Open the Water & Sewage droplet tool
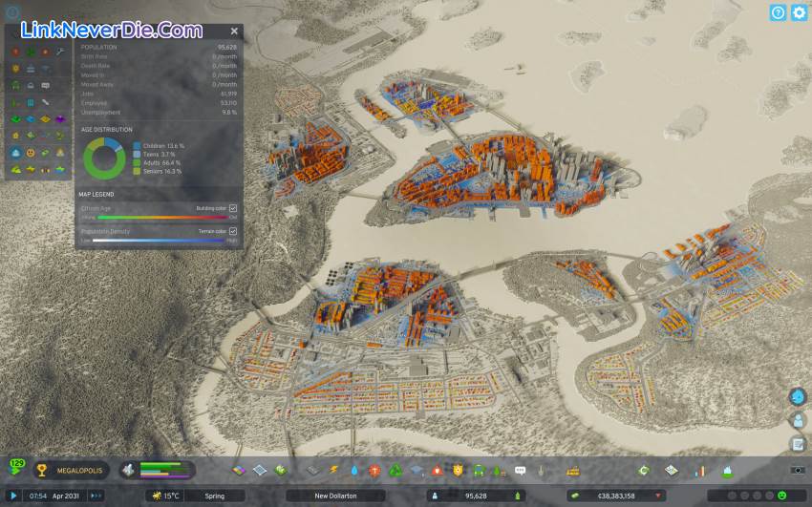This screenshot has width=812, height=507. pyautogui.click(x=354, y=470)
